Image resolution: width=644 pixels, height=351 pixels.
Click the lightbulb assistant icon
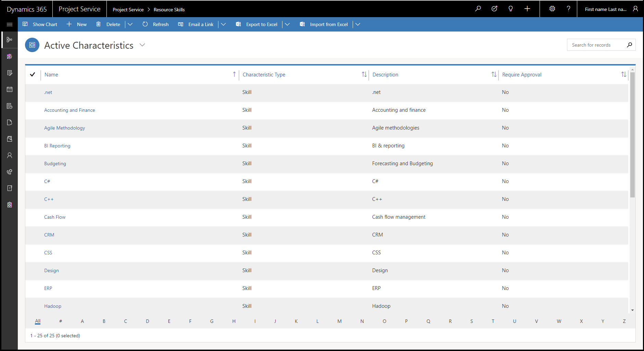tap(510, 9)
